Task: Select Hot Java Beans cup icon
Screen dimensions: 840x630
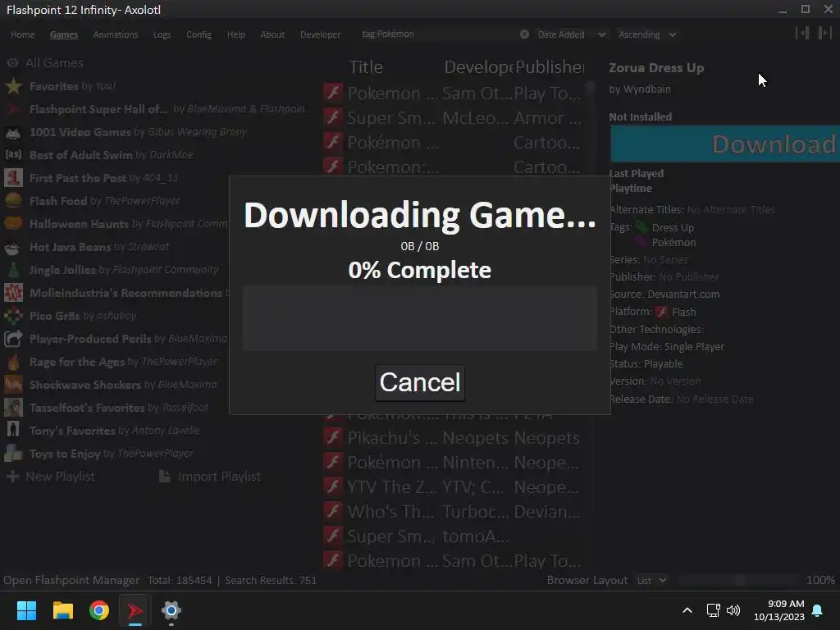Action: point(13,247)
